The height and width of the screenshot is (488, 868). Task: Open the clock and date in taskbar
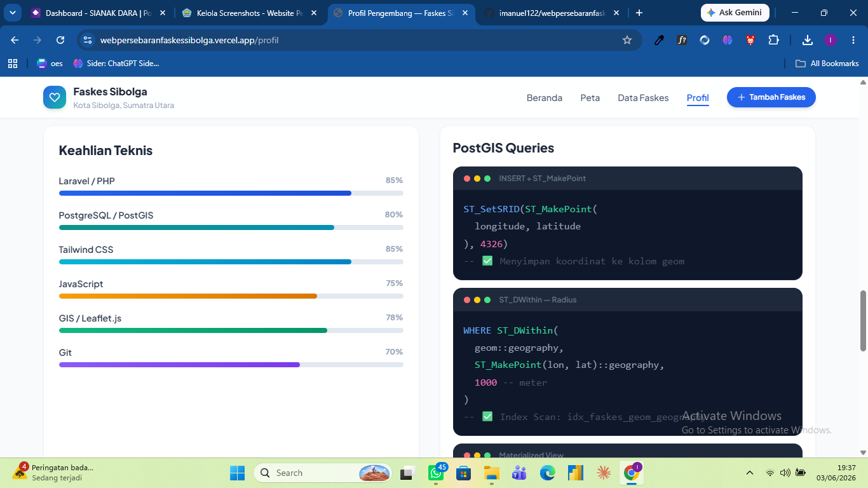836,473
